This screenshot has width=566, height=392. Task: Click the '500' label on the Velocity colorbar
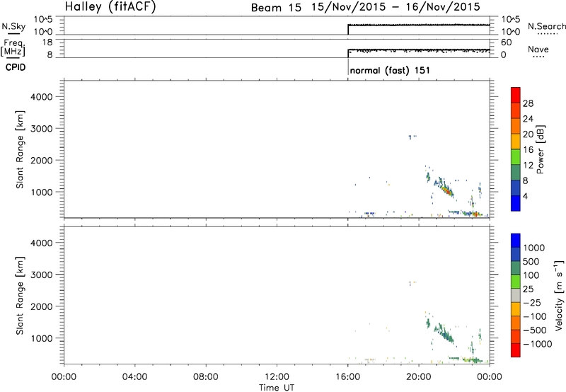(531, 262)
